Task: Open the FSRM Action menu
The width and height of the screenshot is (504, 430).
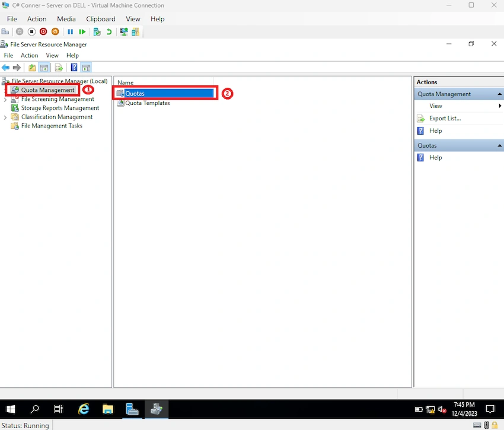Action: click(29, 55)
